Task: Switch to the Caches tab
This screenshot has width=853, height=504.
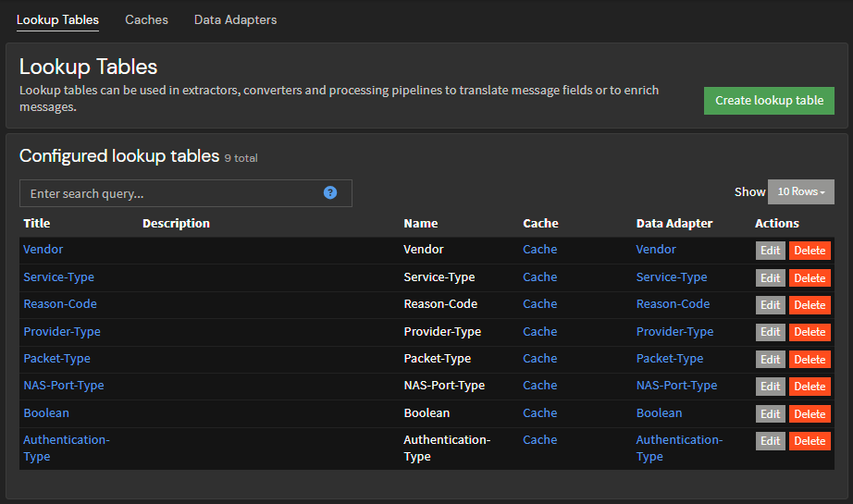Action: (x=146, y=19)
